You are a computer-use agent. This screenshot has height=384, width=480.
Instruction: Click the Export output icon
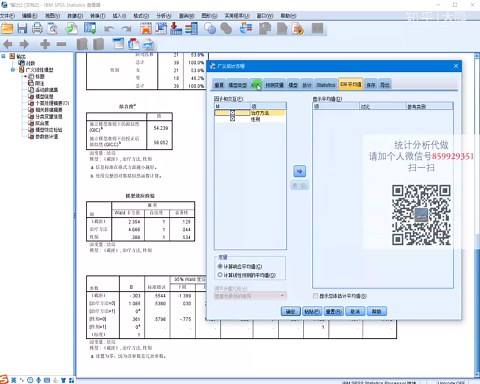(71, 29)
